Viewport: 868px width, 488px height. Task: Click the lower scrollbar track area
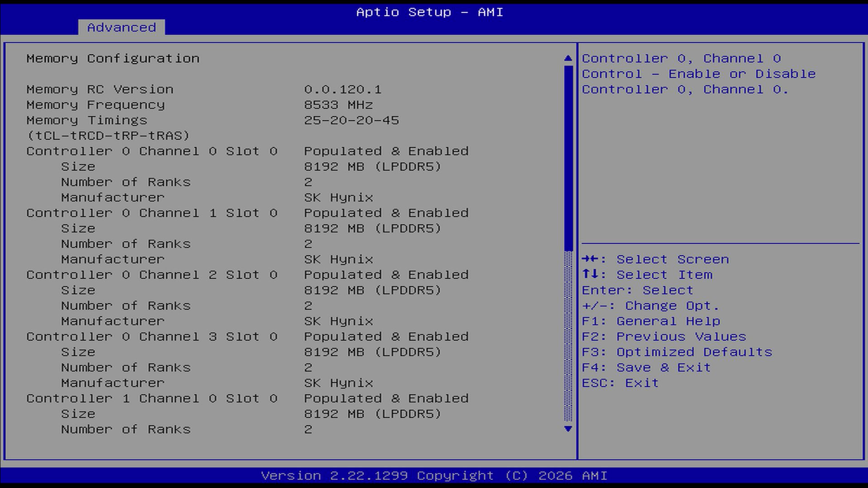568,337
